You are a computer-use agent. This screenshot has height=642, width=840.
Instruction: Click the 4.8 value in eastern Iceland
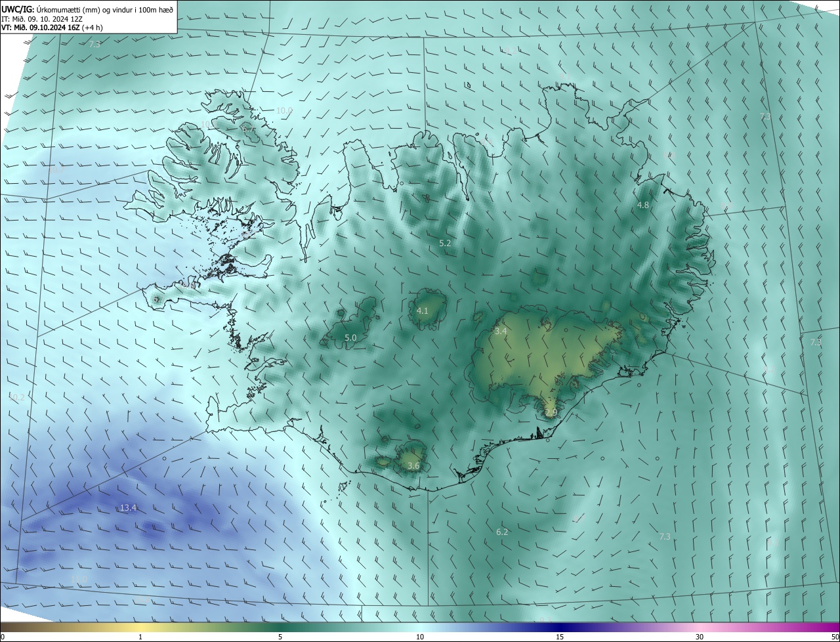[643, 205]
